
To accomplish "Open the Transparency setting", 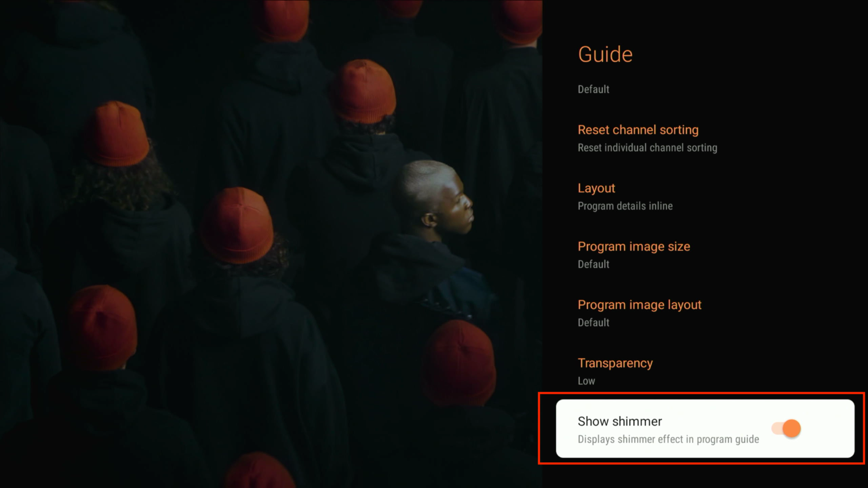I will (x=615, y=363).
